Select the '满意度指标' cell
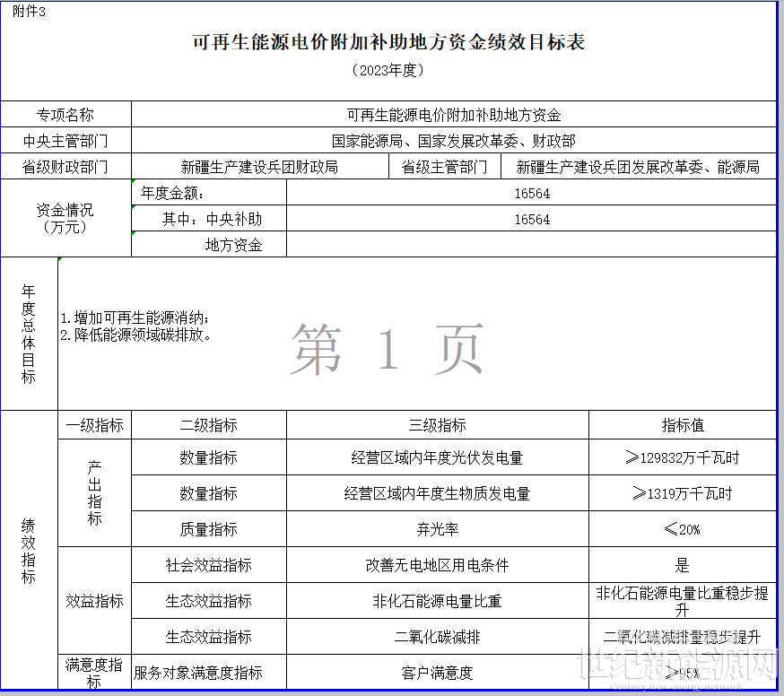This screenshot has height=696, width=784. point(94,672)
